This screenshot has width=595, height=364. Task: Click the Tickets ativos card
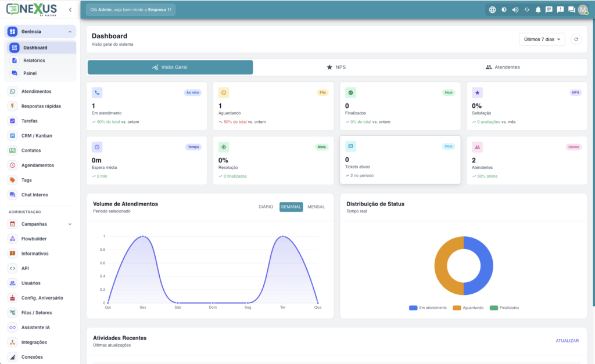click(400, 160)
